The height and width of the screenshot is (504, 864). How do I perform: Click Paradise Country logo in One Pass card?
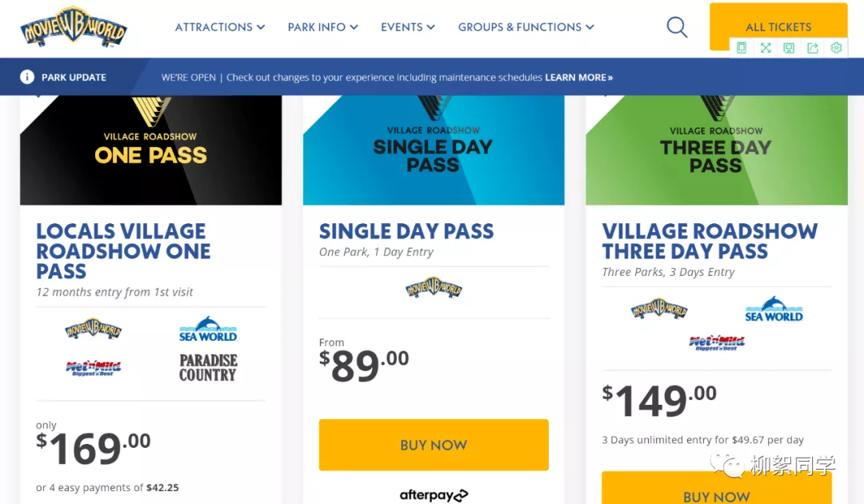click(x=208, y=367)
